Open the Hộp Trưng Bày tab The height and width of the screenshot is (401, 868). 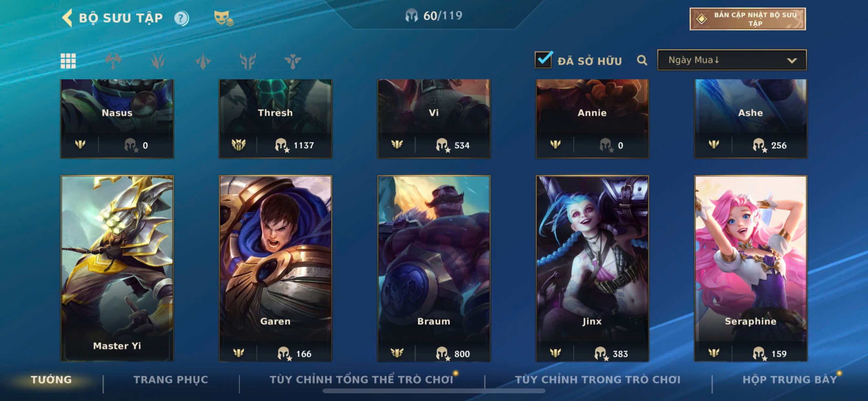(x=790, y=380)
